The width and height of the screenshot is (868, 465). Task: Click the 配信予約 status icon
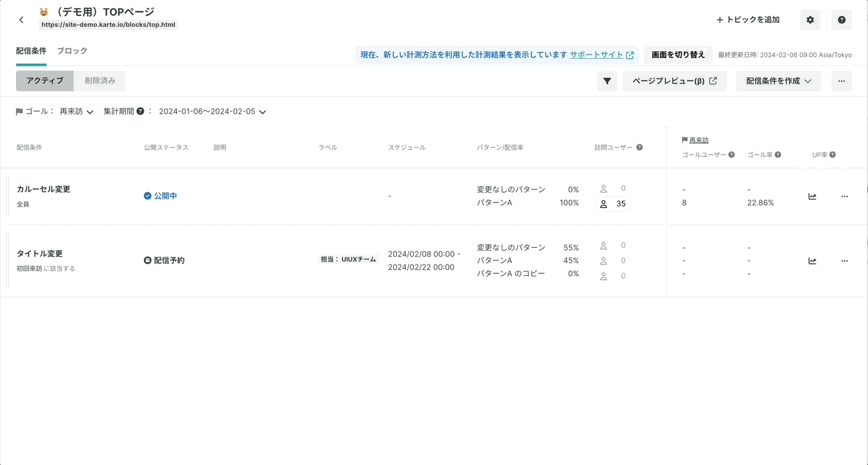point(148,261)
